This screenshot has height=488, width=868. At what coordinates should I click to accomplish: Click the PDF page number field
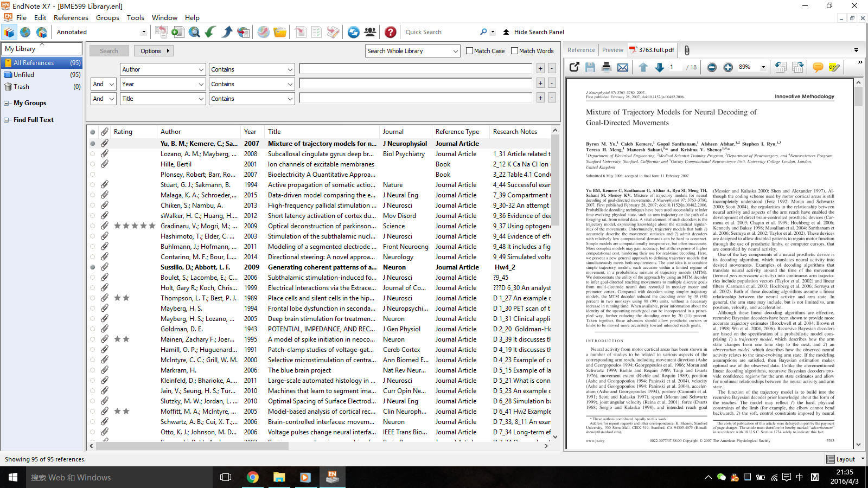point(676,67)
